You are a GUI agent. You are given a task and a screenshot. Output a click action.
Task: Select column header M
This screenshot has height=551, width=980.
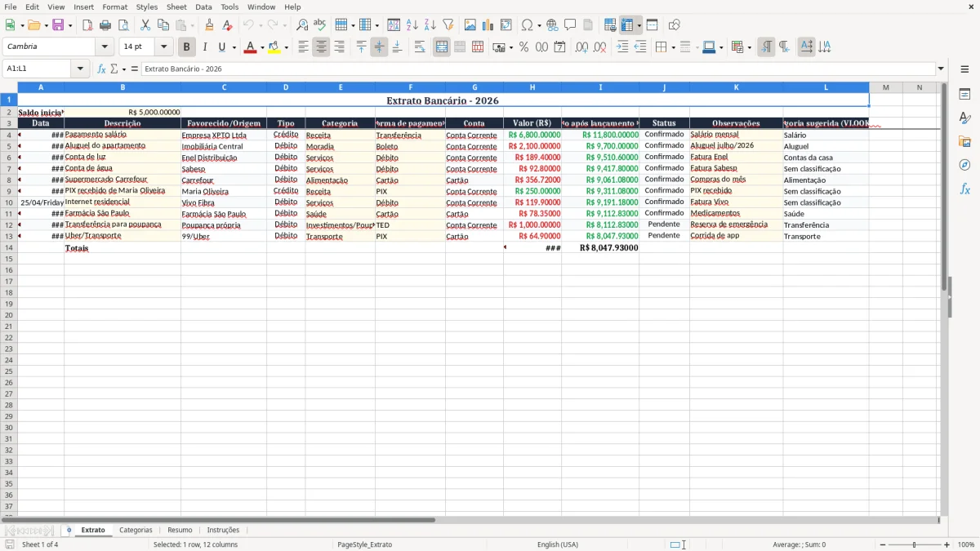click(x=885, y=87)
